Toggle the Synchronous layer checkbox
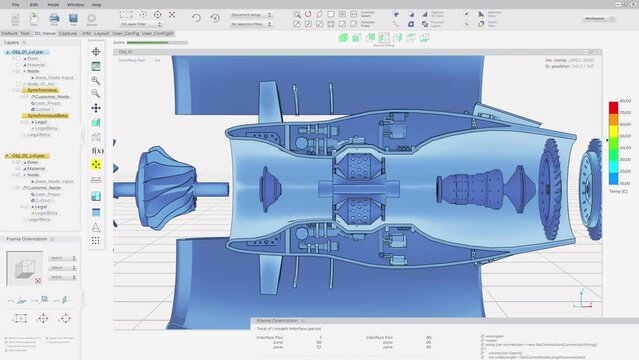The height and width of the screenshot is (360, 639). tap(18, 90)
